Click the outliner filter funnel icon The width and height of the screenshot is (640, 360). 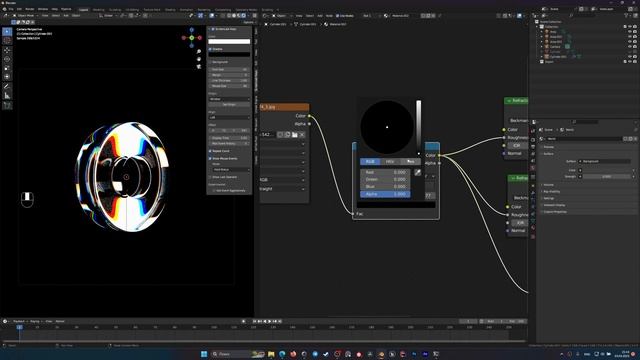pos(627,16)
